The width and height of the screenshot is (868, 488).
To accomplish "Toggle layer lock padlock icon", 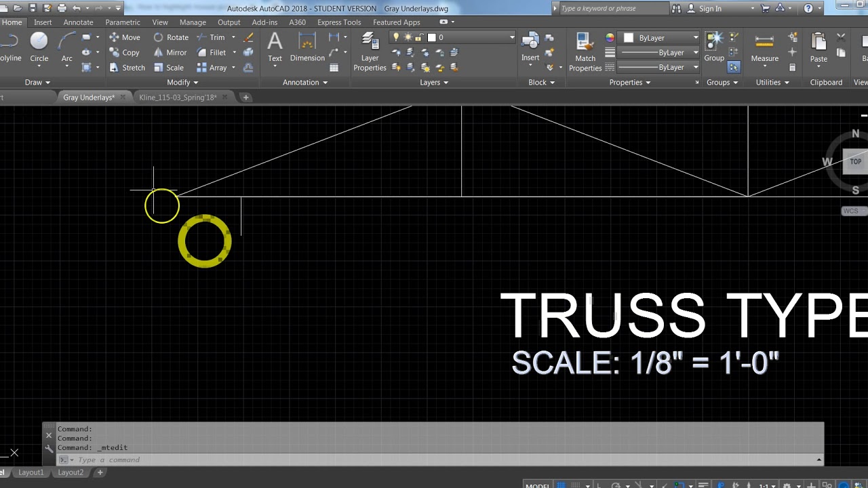I will (x=419, y=37).
